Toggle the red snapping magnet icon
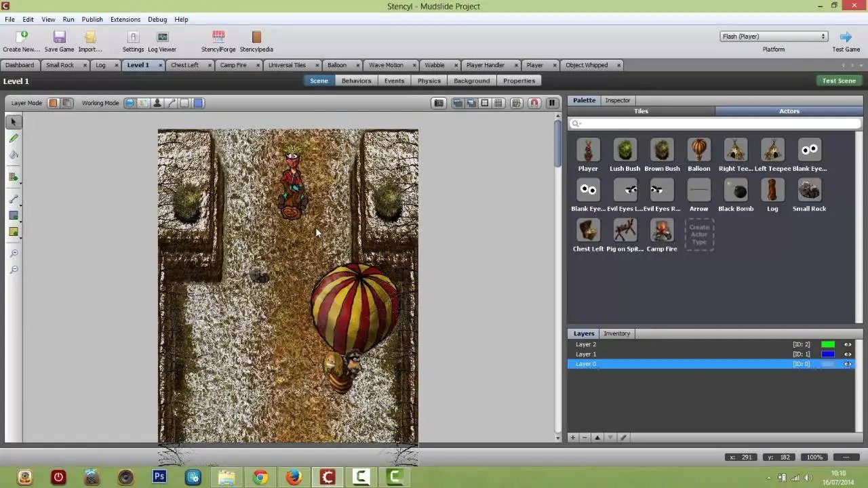The width and height of the screenshot is (868, 488). pyautogui.click(x=534, y=103)
